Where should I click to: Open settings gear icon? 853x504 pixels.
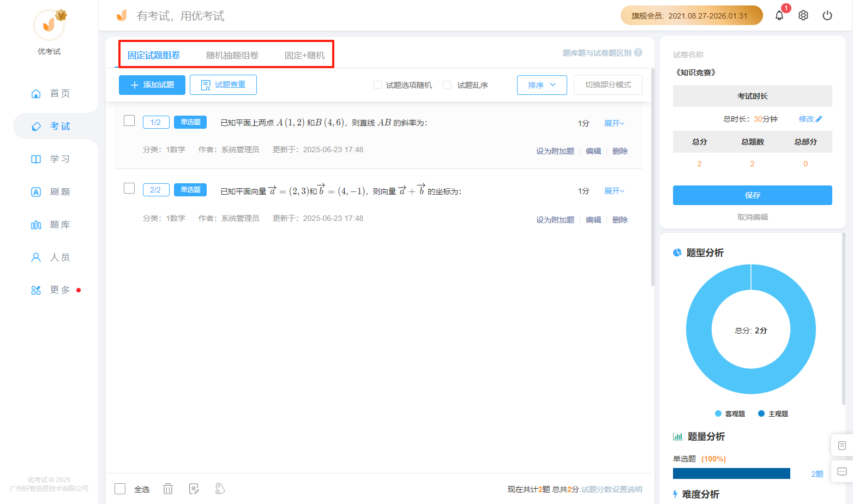click(x=803, y=15)
